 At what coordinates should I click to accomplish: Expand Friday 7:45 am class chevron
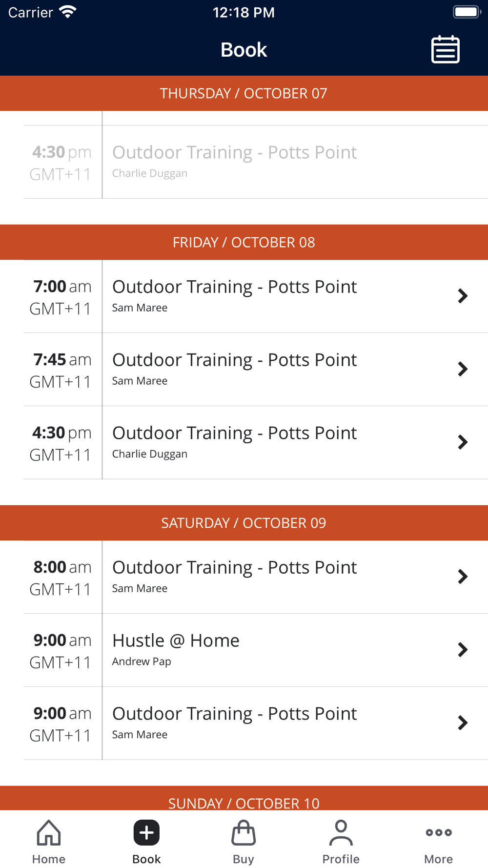coord(463,369)
